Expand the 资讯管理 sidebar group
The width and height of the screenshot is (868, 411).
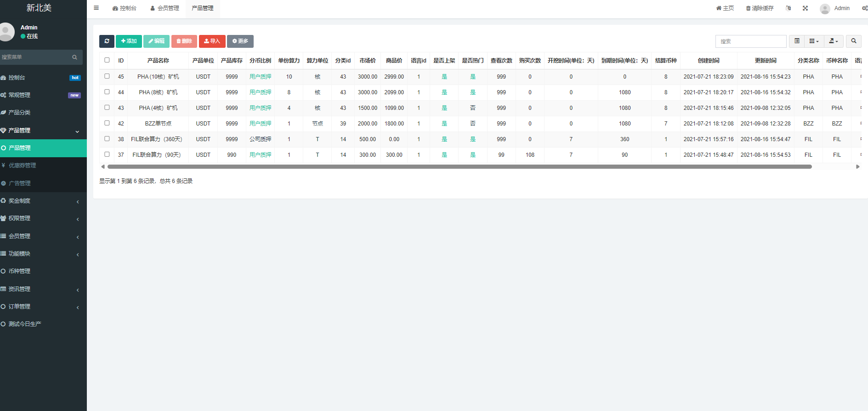click(x=43, y=289)
